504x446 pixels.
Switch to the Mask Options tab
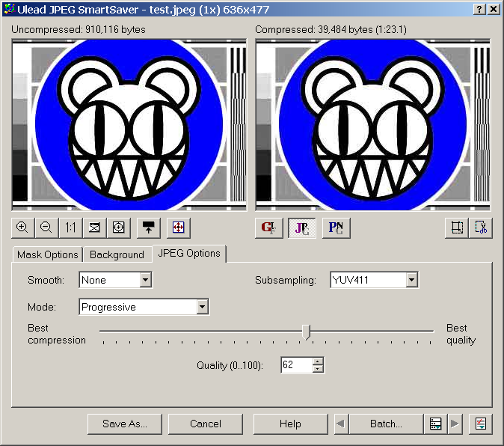48,254
